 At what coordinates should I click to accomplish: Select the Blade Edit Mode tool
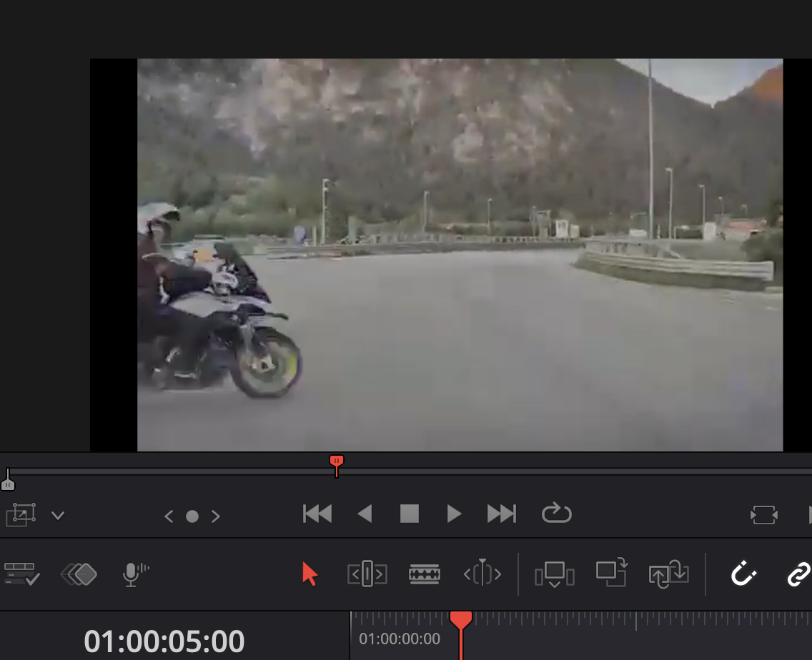pyautogui.click(x=424, y=574)
